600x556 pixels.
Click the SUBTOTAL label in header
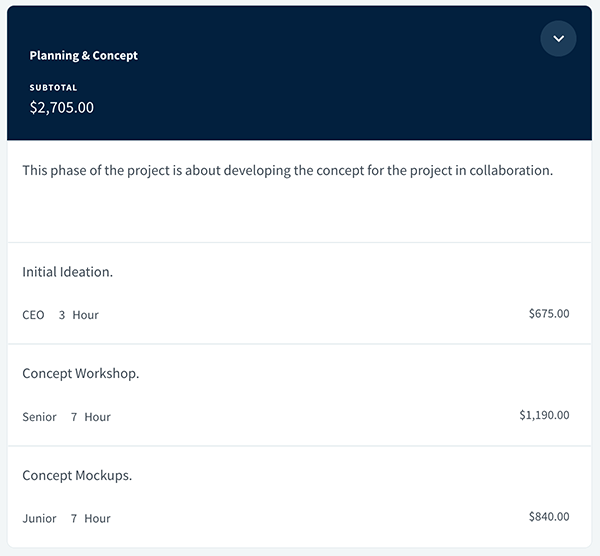(53, 88)
